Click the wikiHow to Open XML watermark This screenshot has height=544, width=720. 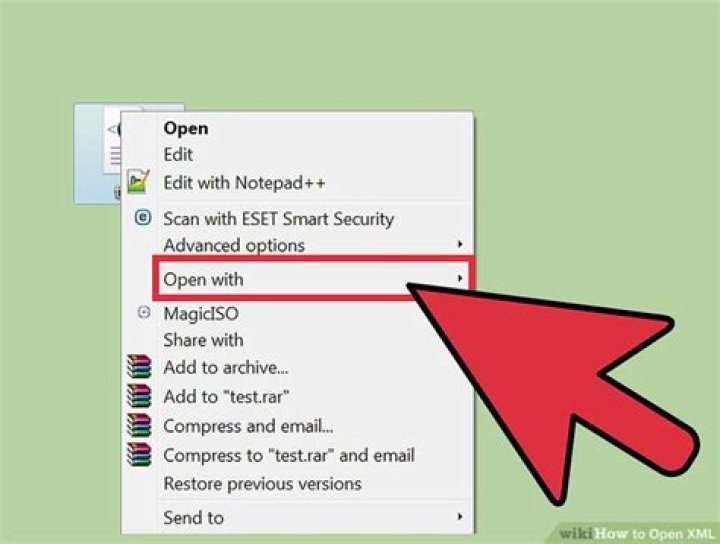pos(637,534)
